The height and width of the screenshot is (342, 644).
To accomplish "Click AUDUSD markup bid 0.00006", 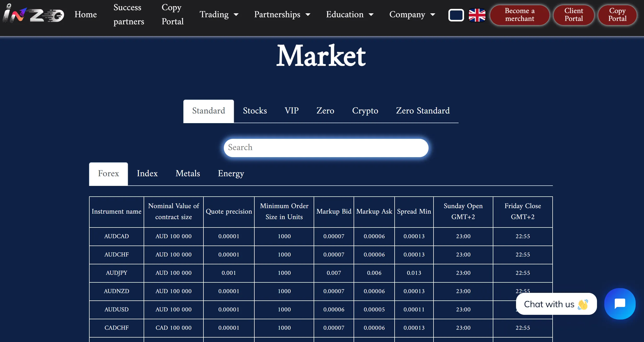I will [334, 310].
